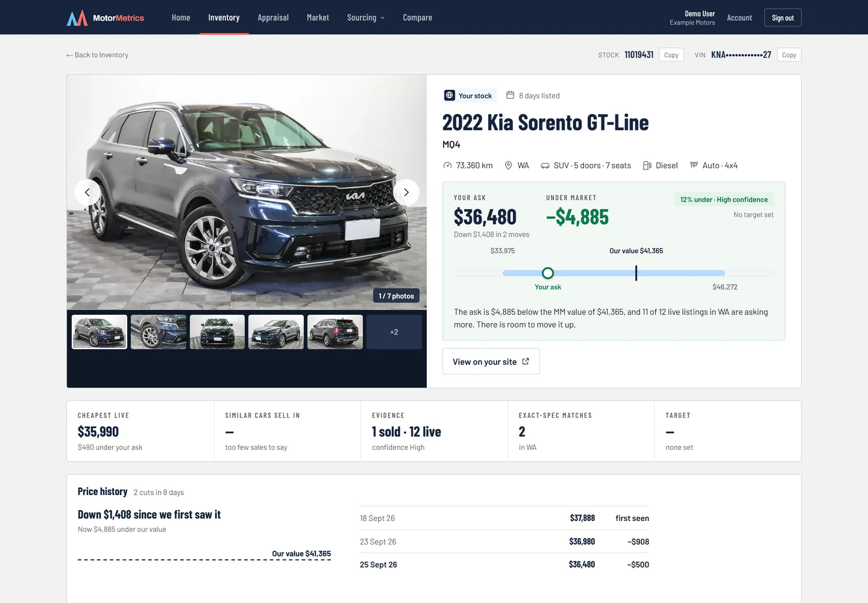Click the 12% under High confidence badge

[x=724, y=200]
